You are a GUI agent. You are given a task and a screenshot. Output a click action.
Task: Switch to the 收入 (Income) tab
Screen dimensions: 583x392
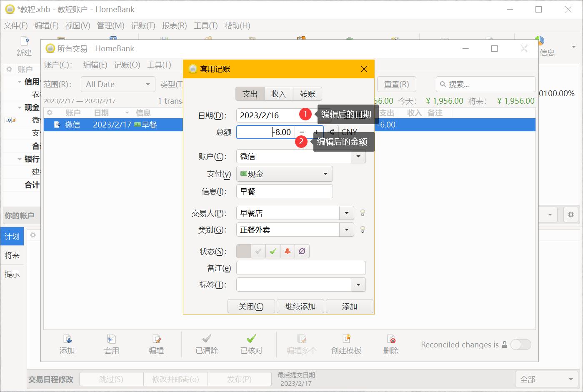click(278, 94)
